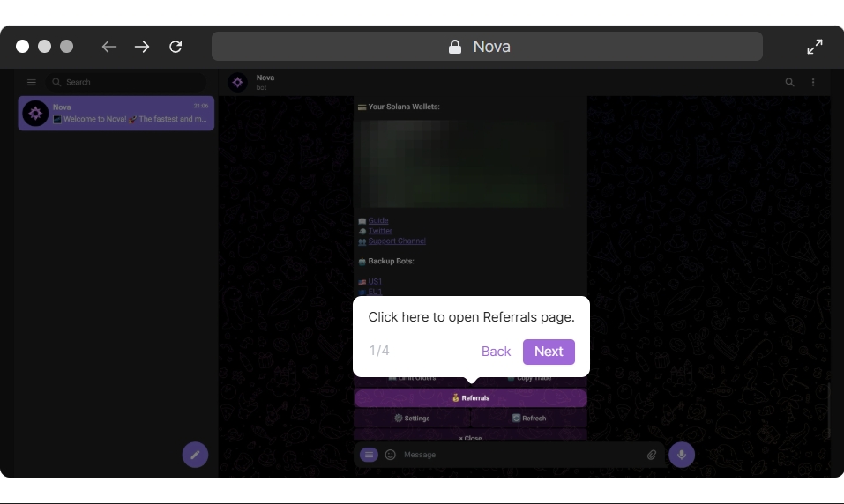Click the browser forward arrow
This screenshot has height=504, width=844.
142,47
